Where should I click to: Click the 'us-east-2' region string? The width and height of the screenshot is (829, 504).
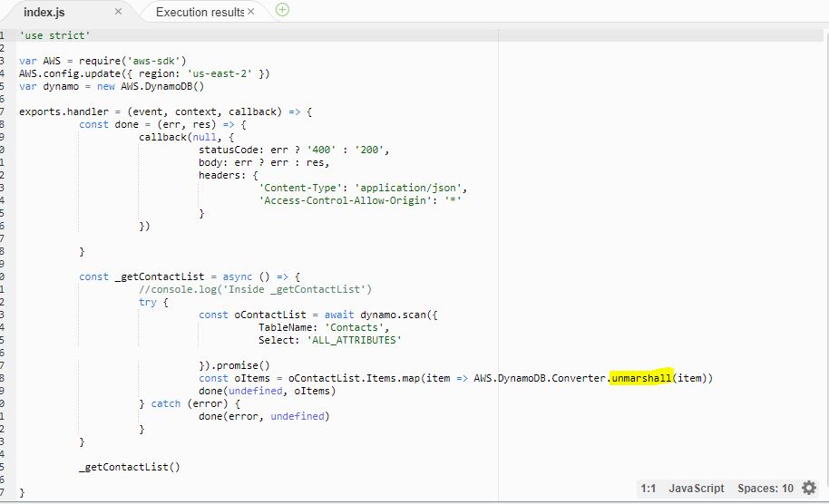(x=219, y=73)
